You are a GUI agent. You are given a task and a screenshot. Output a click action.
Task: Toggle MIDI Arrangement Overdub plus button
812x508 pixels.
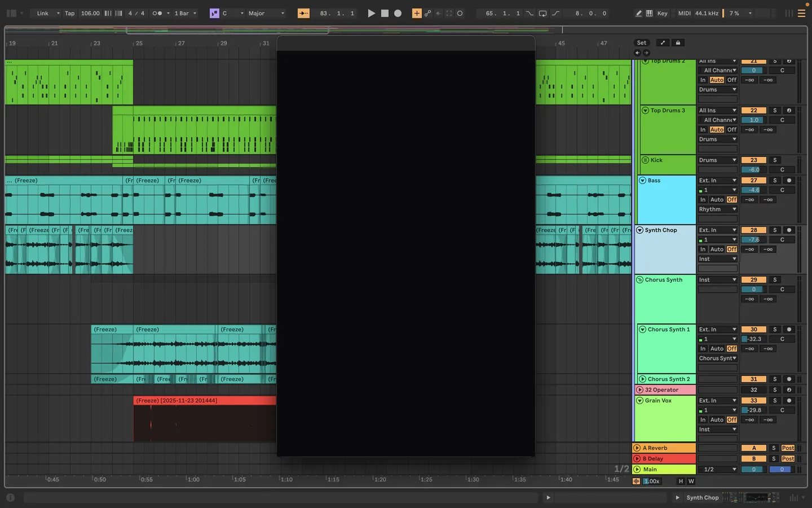tap(417, 13)
